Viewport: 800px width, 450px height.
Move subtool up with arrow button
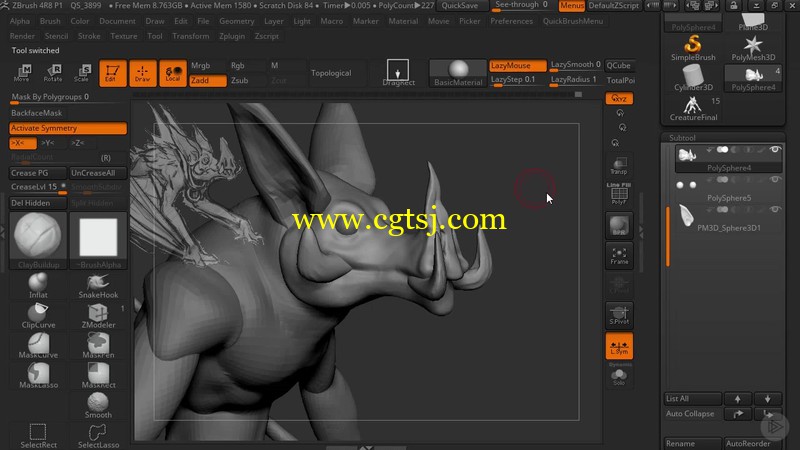coord(737,398)
